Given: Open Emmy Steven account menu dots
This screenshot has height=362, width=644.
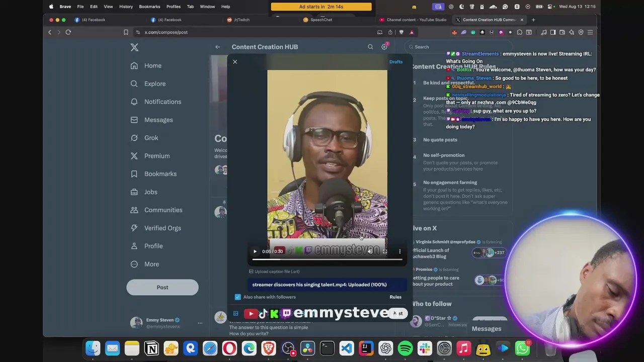Looking at the screenshot, I should point(200,323).
